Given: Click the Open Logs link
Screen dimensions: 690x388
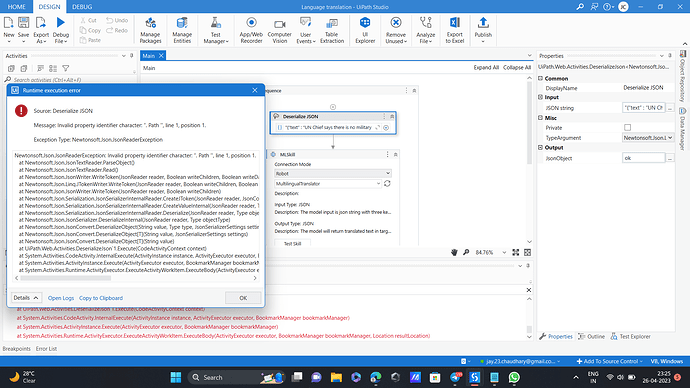Looking at the screenshot, I should (x=61, y=298).
